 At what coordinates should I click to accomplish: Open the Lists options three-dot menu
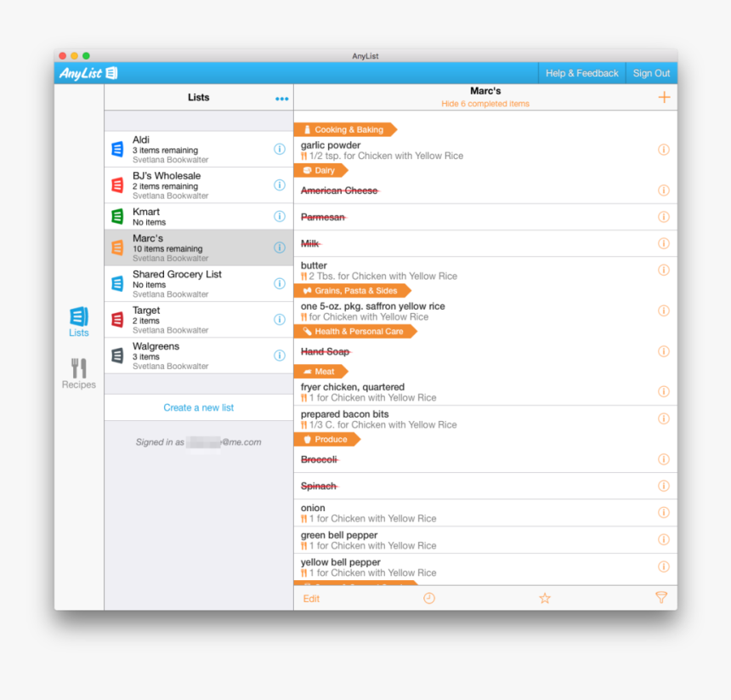(281, 98)
